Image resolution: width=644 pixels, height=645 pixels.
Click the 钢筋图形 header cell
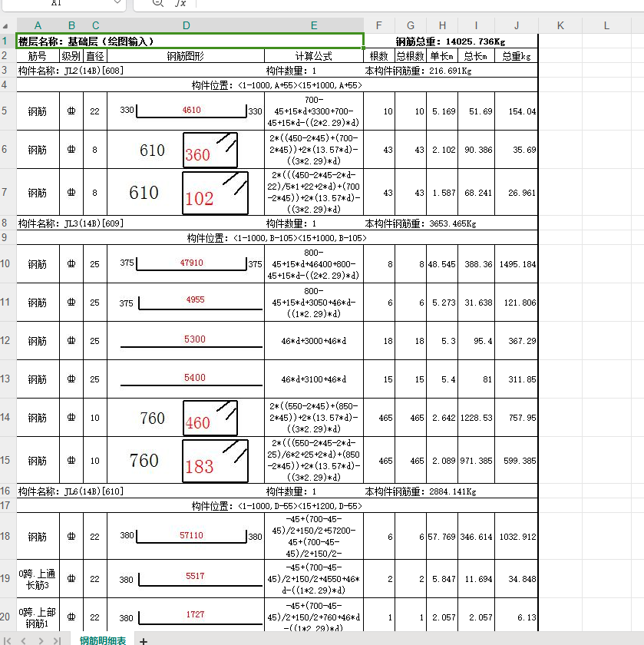[186, 56]
